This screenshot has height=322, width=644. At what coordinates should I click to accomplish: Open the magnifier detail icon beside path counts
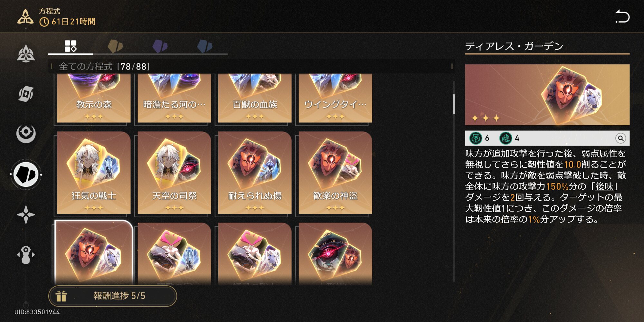pyautogui.click(x=620, y=138)
